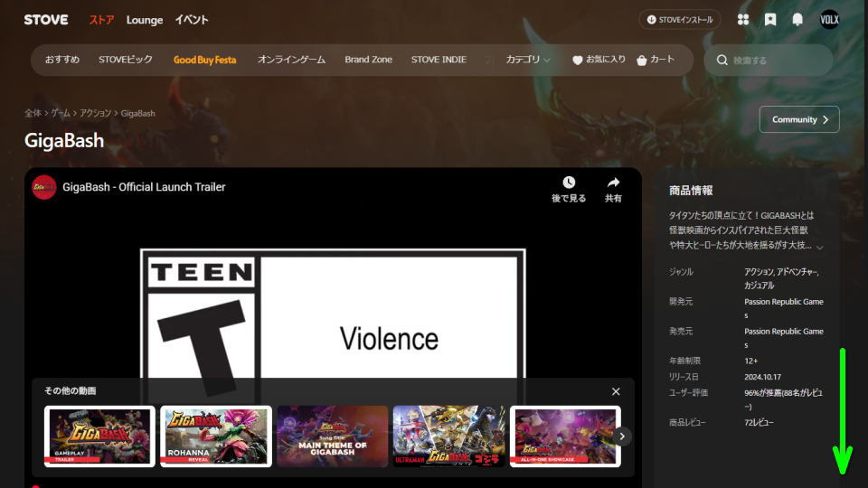Open the VOLX profile avatar
The width and height of the screenshot is (868, 488).
pyautogui.click(x=829, y=20)
